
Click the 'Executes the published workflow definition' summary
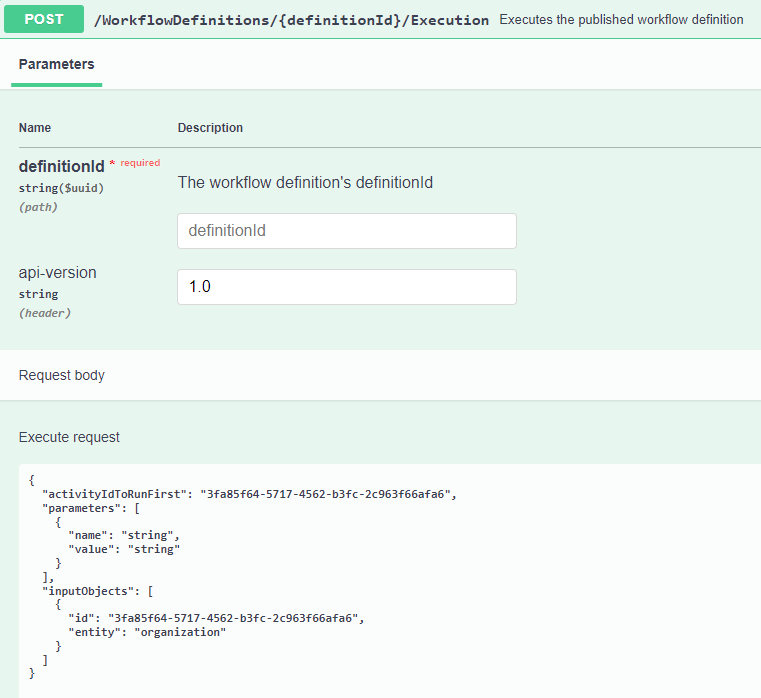(621, 19)
